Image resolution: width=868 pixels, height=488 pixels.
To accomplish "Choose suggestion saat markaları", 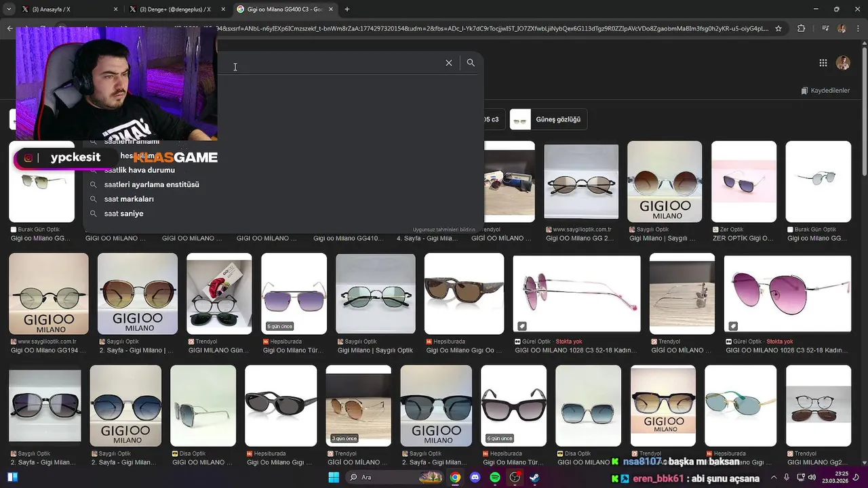I will click(129, 199).
